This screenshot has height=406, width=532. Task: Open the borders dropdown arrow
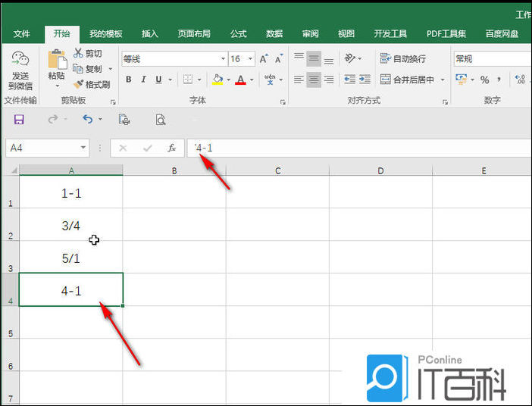[x=199, y=80]
